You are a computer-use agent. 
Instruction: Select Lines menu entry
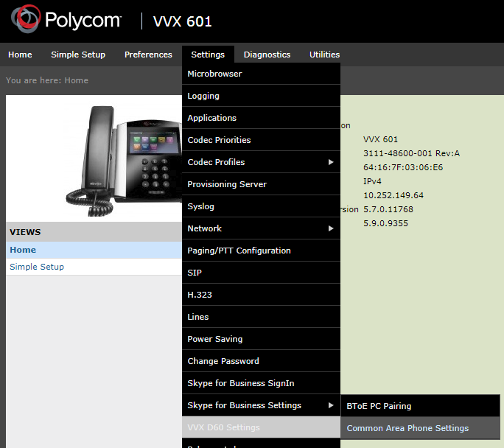[x=261, y=317]
